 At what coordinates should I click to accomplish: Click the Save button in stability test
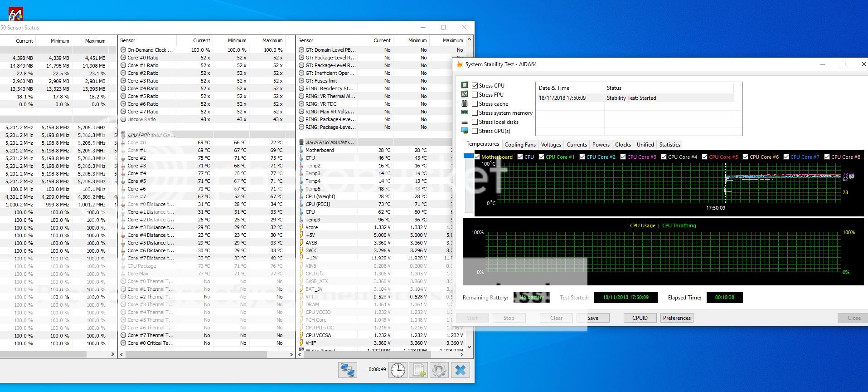(x=593, y=318)
